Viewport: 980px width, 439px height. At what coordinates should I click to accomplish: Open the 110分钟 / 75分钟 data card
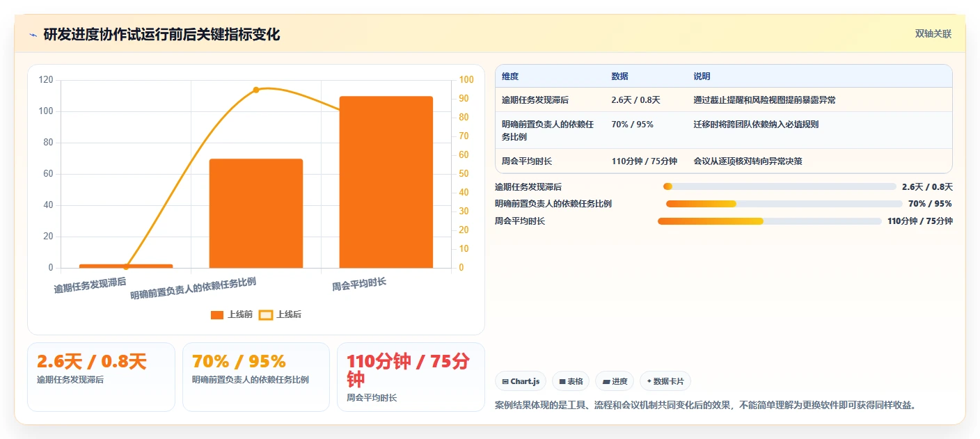pyautogui.click(x=411, y=377)
